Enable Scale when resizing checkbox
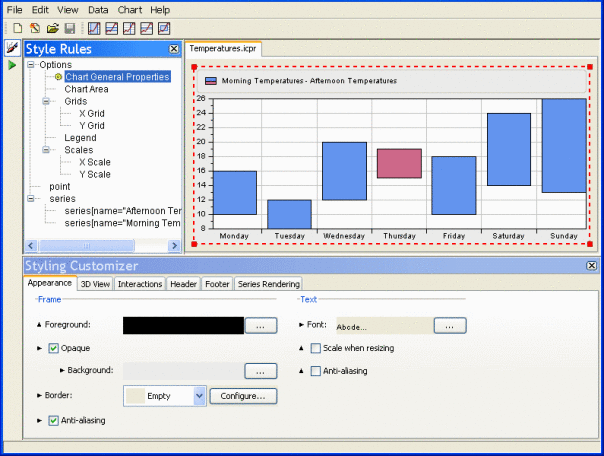604x456 pixels. coord(316,348)
